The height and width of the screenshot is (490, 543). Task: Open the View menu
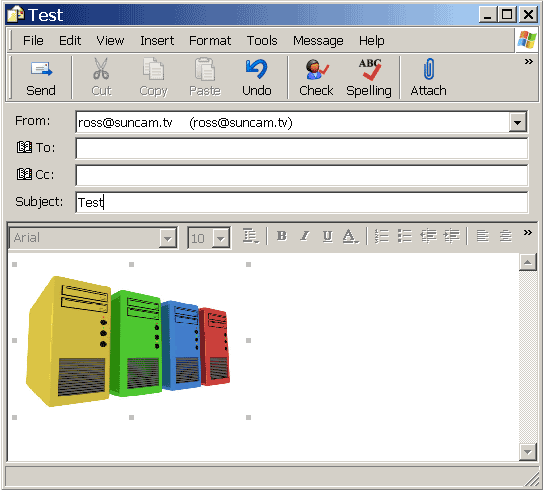point(110,41)
